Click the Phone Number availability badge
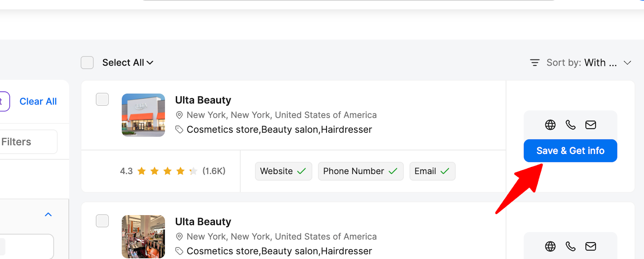 pyautogui.click(x=361, y=171)
